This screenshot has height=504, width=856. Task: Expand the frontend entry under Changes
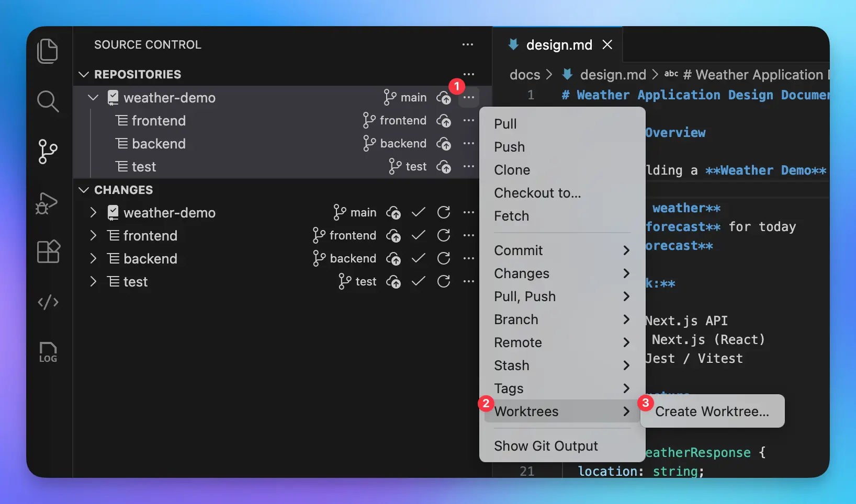[93, 235]
